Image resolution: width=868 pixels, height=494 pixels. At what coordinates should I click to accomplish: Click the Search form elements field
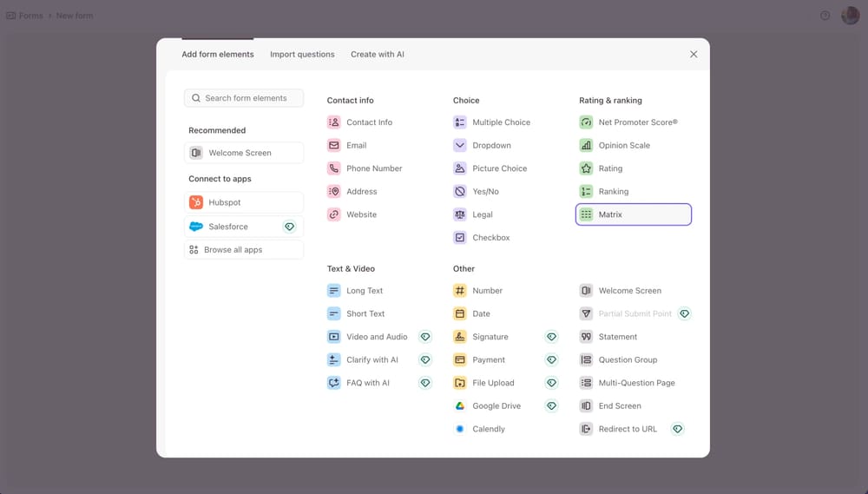[x=245, y=98]
